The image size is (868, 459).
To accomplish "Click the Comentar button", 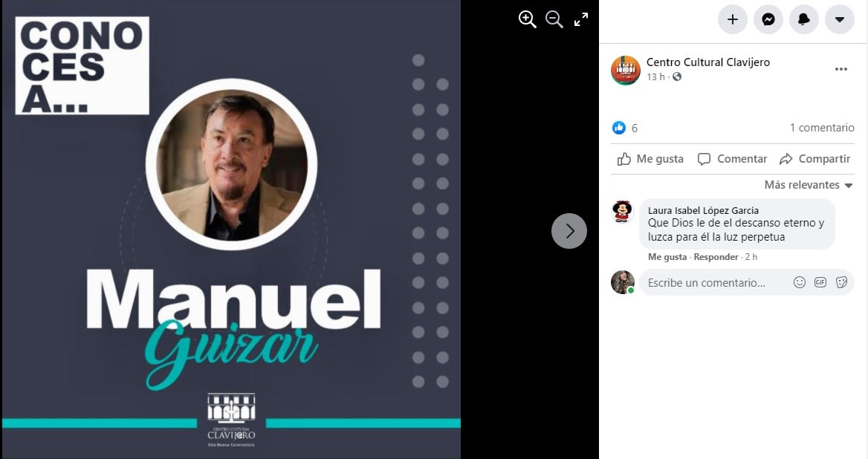I will [x=732, y=159].
